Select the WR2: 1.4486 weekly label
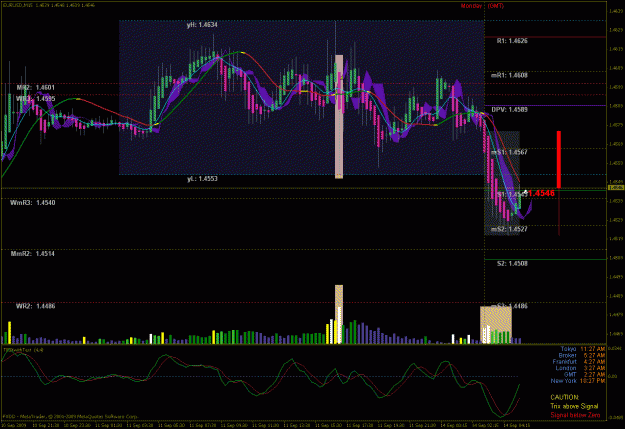 pyautogui.click(x=35, y=306)
